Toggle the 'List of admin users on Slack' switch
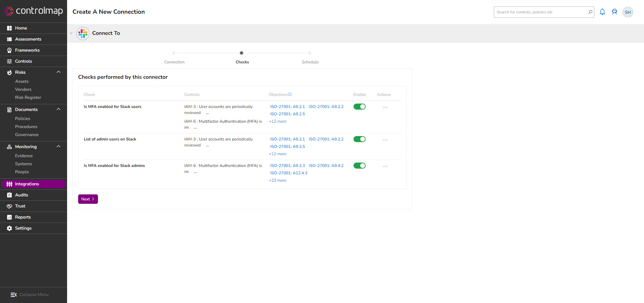Viewport: 644px width, 303px height. click(359, 139)
